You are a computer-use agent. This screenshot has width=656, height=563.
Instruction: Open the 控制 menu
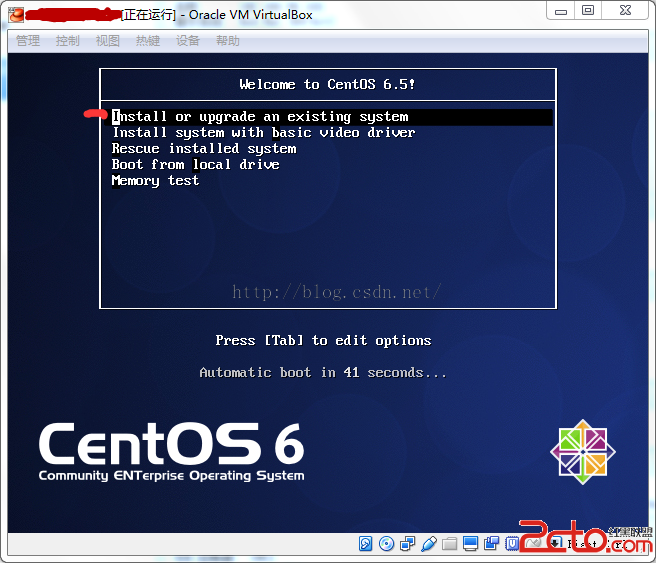tap(67, 41)
